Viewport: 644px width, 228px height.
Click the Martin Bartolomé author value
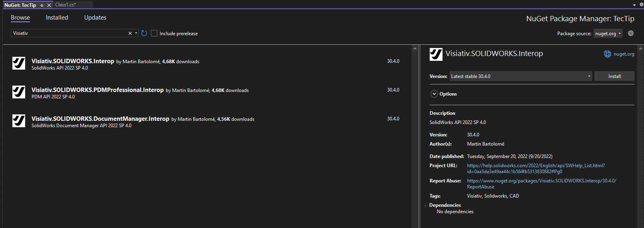485,144
